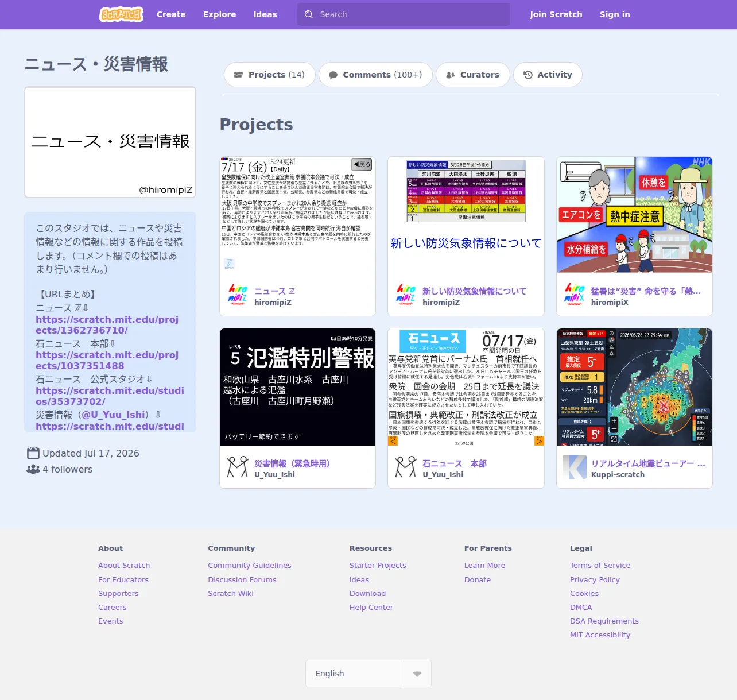Viewport: 737px width, 700px height.
Task: Open the studio's ニュース・災害情報 cover image
Action: [110, 142]
